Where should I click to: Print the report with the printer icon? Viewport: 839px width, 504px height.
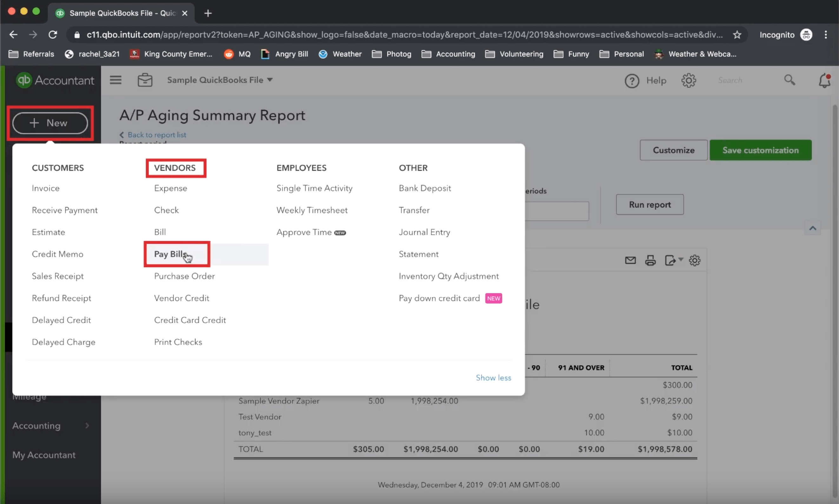[650, 260]
